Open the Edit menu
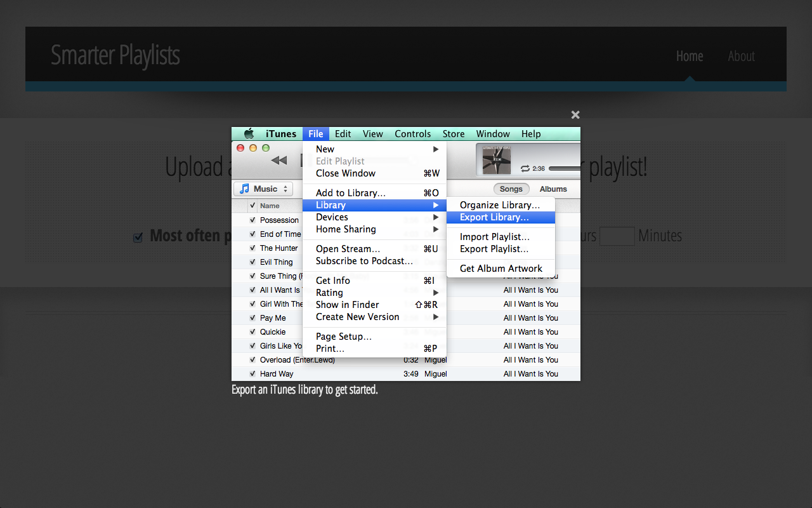This screenshot has height=508, width=812. [x=343, y=134]
